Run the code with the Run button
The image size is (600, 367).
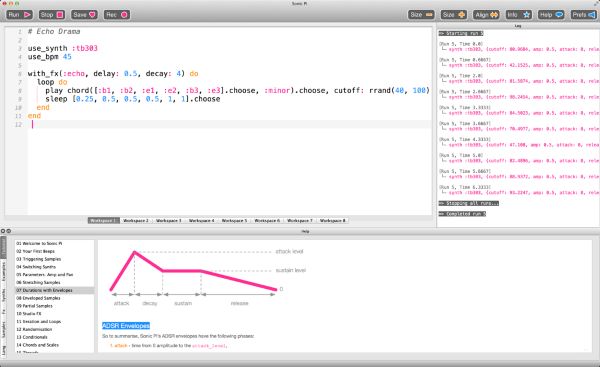(x=19, y=15)
